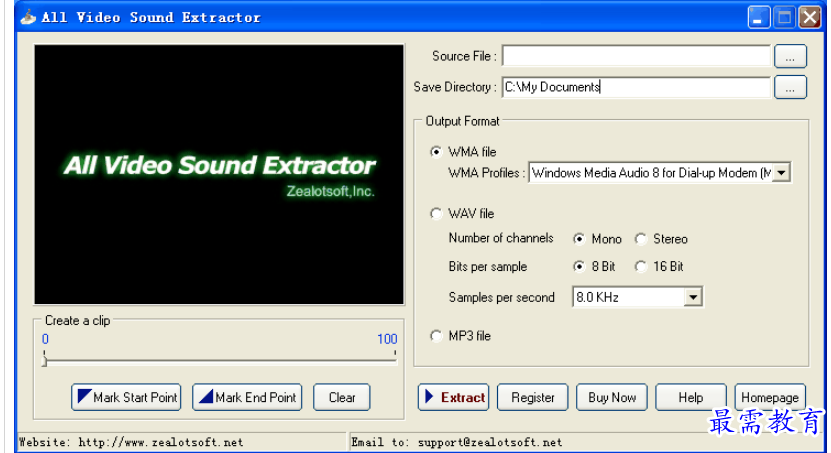Visit the Homepage
The height and width of the screenshot is (453, 831).
(x=770, y=397)
